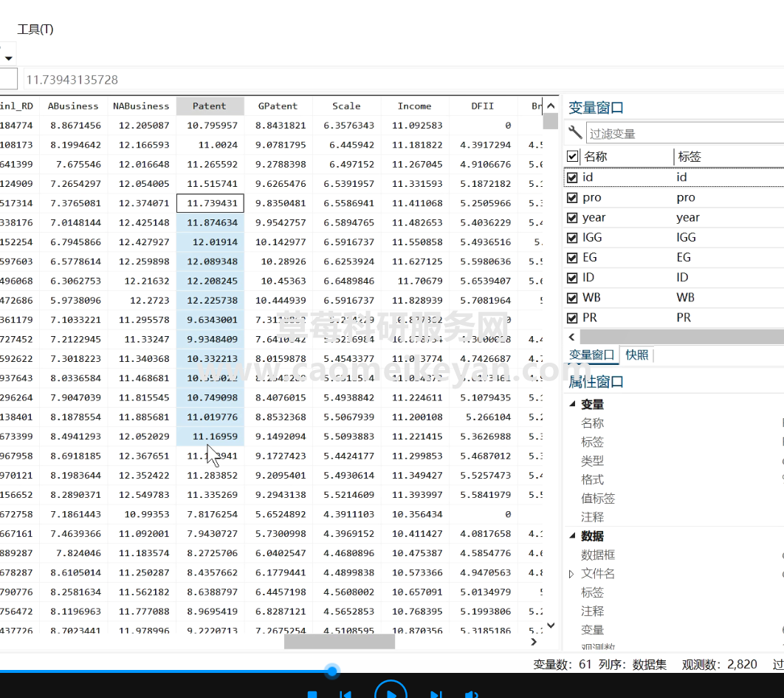784x698 pixels.
Task: Sort variables by the 名称 column header
Action: pyautogui.click(x=595, y=157)
